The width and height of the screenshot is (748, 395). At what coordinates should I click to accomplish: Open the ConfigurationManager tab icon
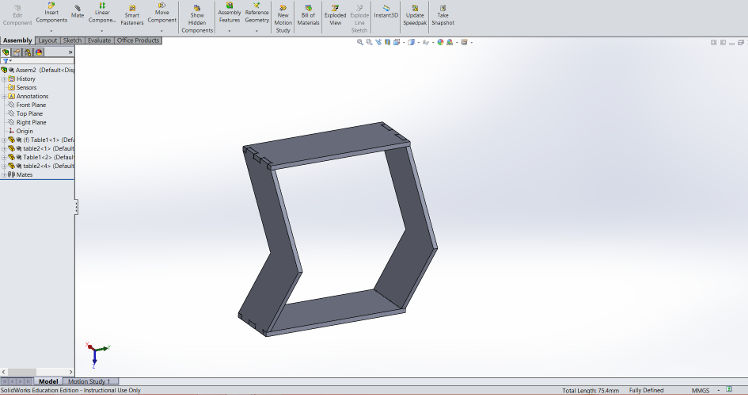coord(28,52)
